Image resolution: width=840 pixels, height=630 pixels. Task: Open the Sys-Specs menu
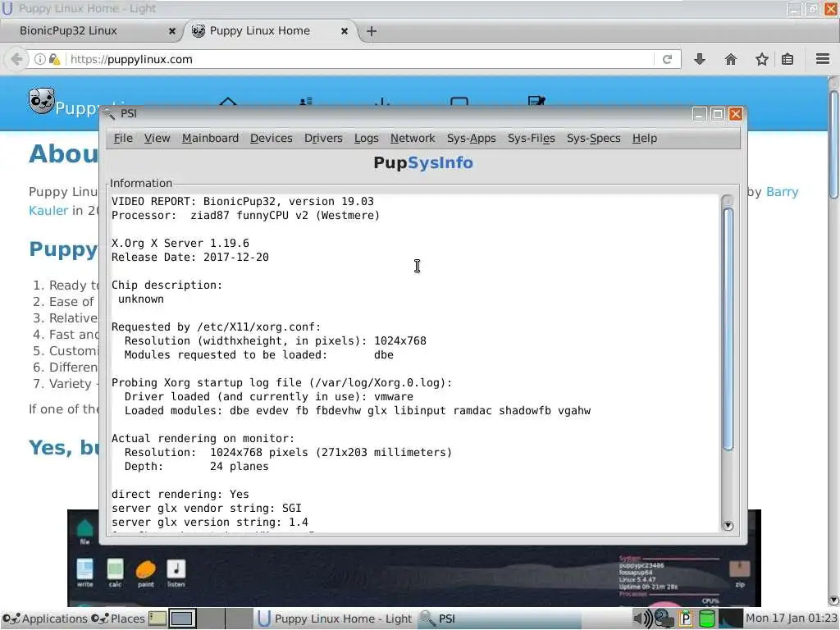[594, 138]
